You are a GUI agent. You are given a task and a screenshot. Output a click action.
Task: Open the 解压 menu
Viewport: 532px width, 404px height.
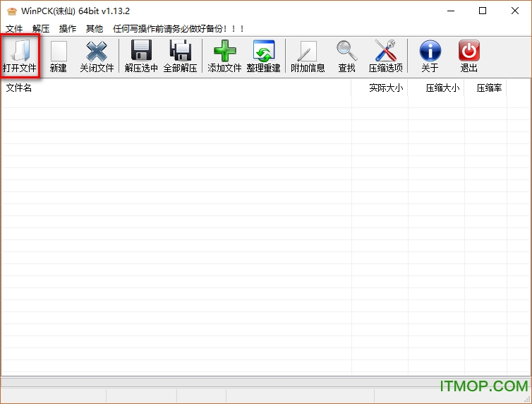[41, 29]
